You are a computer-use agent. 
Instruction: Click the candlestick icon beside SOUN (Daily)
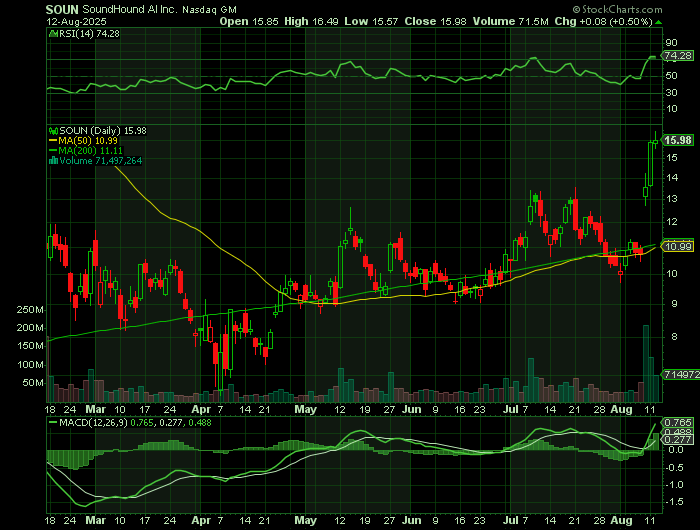coord(53,131)
